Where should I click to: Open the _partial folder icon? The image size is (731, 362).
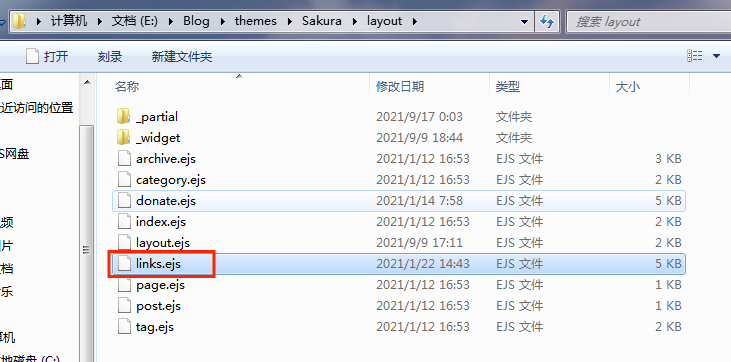(x=124, y=116)
